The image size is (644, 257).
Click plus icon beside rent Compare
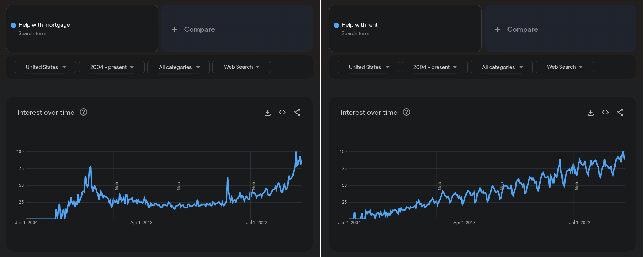[498, 29]
